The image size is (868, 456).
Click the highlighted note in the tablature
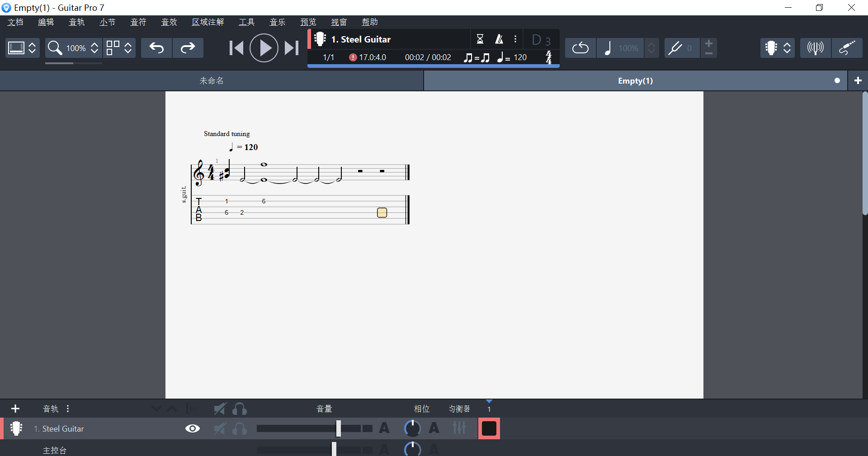(382, 212)
